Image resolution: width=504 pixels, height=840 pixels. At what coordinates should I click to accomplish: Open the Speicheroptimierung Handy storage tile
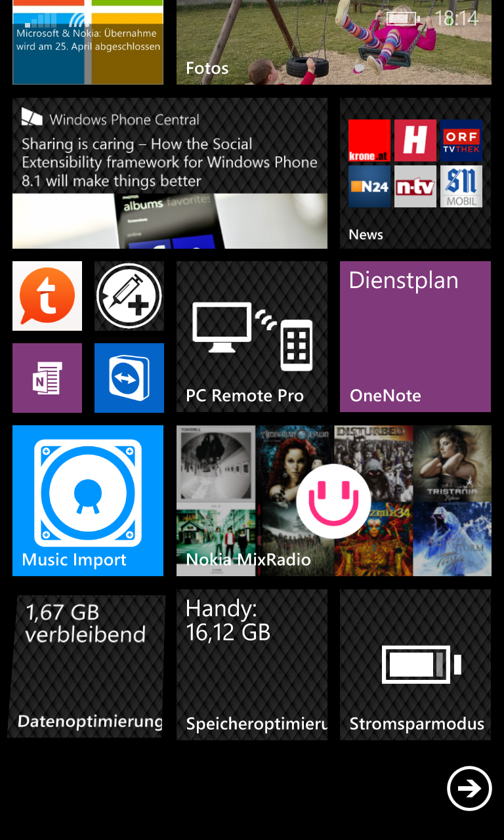coord(252,665)
